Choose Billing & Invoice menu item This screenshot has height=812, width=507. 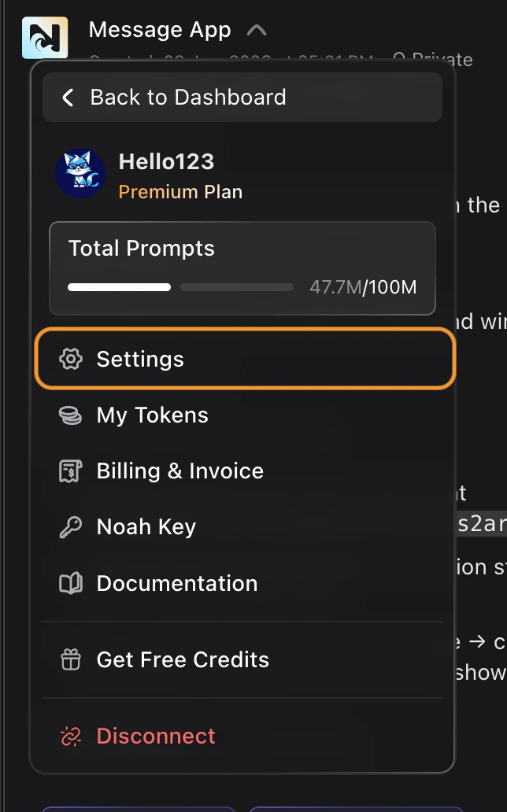tap(179, 471)
